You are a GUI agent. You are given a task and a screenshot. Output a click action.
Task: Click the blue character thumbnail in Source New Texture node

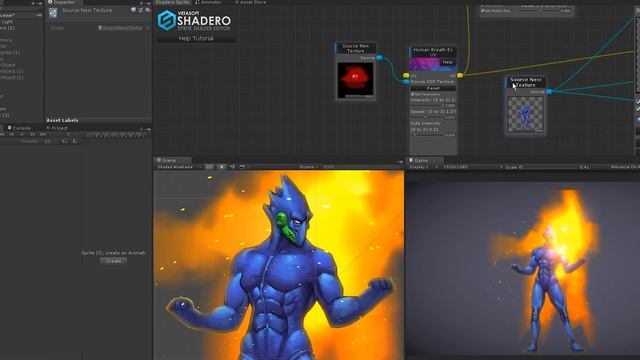[525, 114]
